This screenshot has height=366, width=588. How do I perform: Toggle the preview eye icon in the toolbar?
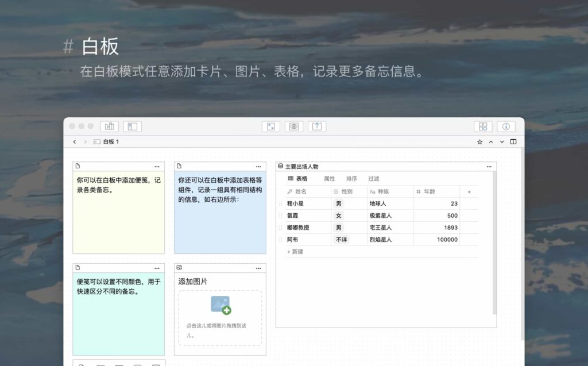coord(294,126)
